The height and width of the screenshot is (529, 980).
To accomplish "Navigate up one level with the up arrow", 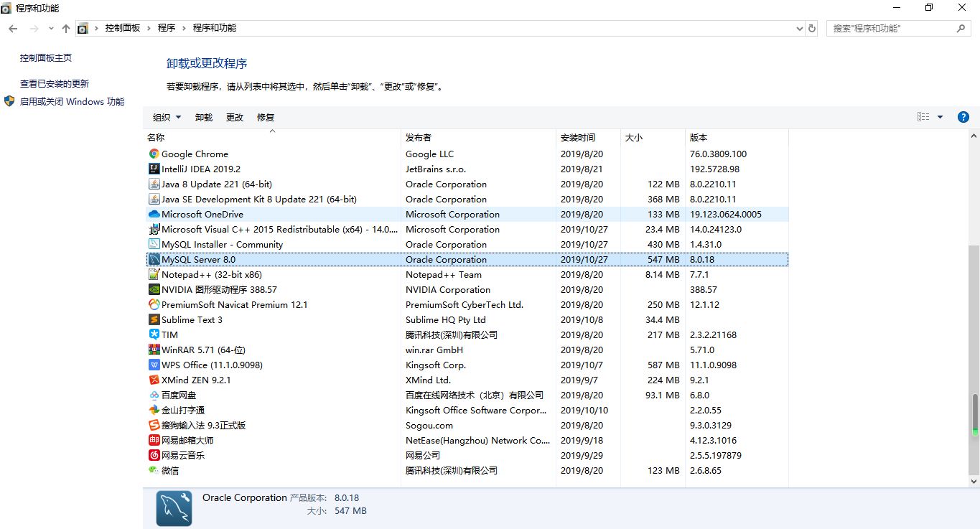I will tap(65, 27).
